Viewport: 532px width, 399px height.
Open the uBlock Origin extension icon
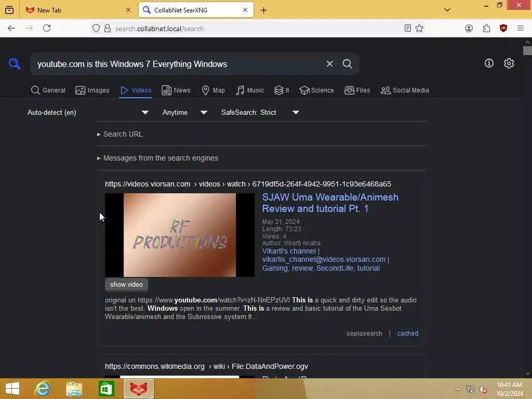click(503, 29)
